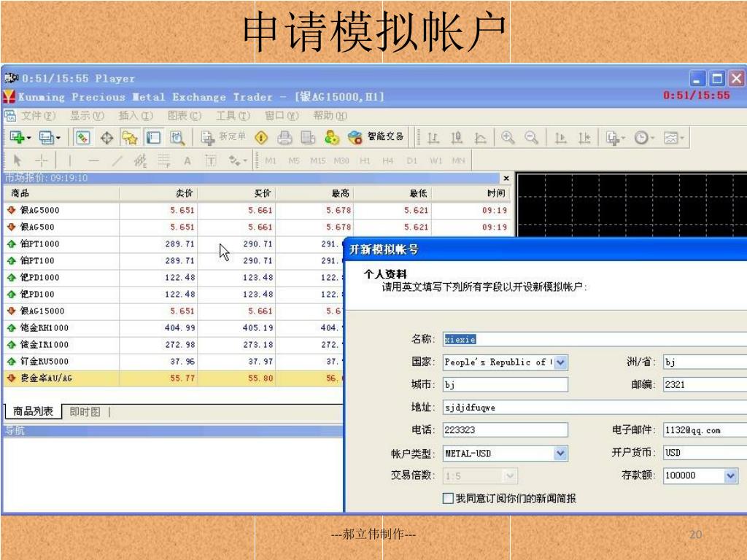This screenshot has height=560, width=747.
Task: Click the green-yellow people Options icon
Action: [x=332, y=138]
